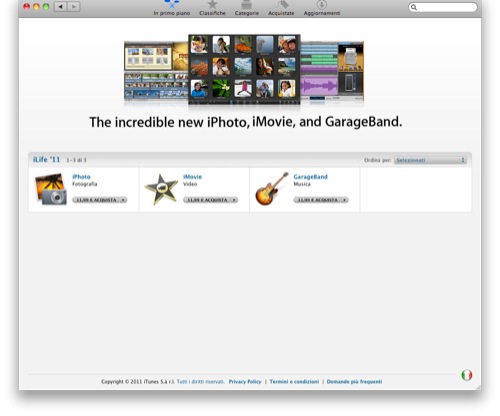
Task: Expand the iPhoto buy button arrow
Action: click(123, 200)
